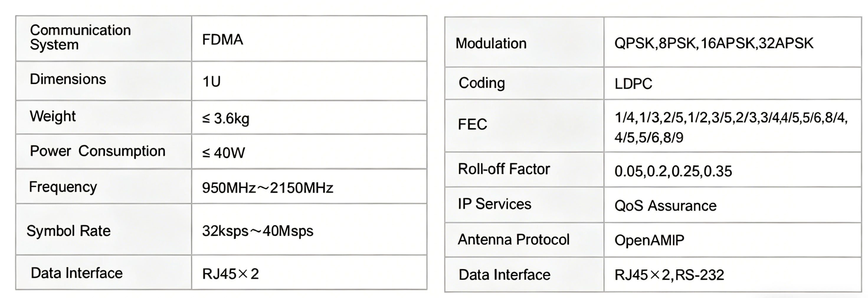Click the Frequency row label
Viewport: 868px width, 298px height.
point(63,187)
